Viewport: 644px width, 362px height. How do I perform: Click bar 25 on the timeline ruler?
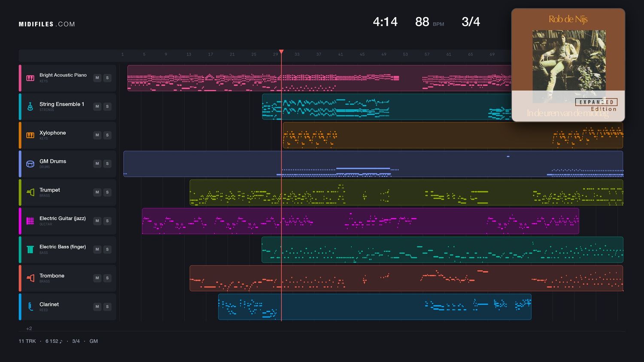coord(254,54)
